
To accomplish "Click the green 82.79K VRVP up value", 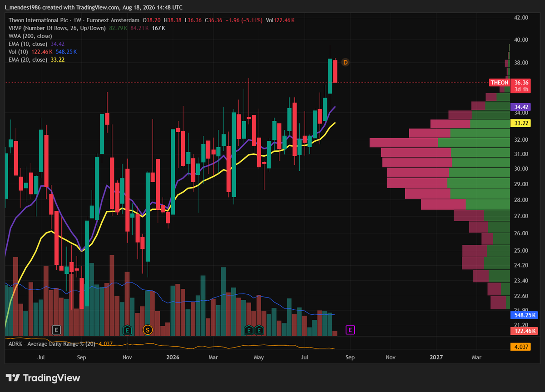I will (119, 28).
